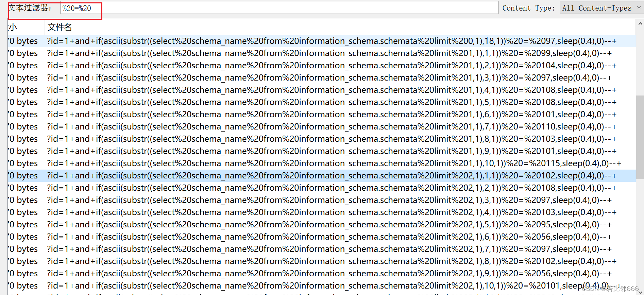Select row with limit 1,1),9,1)) =101
This screenshot has height=295, width=644.
pyautogui.click(x=322, y=151)
